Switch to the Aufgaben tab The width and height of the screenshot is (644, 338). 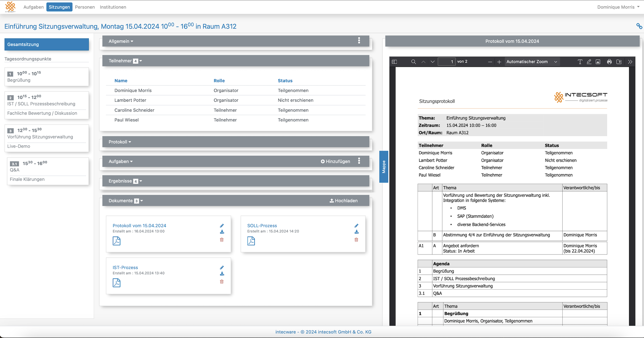(x=34, y=7)
